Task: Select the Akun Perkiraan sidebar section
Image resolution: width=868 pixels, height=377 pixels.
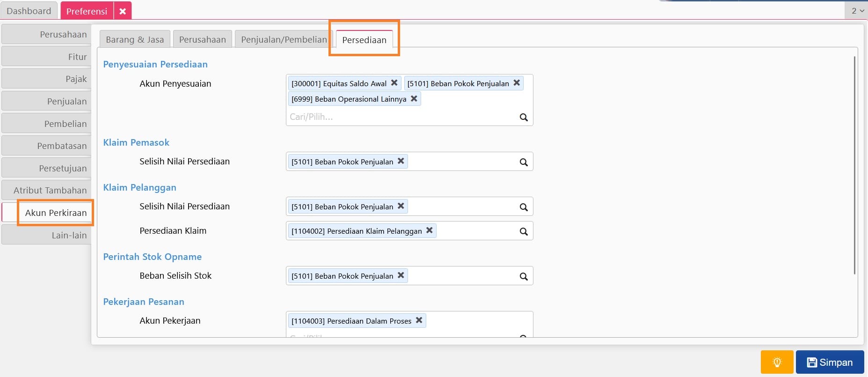Action: pyautogui.click(x=46, y=213)
